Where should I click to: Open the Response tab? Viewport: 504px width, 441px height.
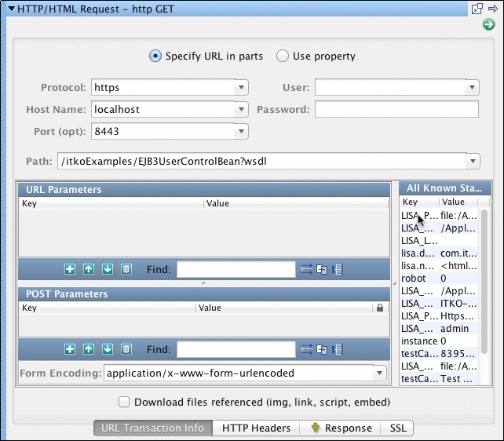tap(341, 428)
